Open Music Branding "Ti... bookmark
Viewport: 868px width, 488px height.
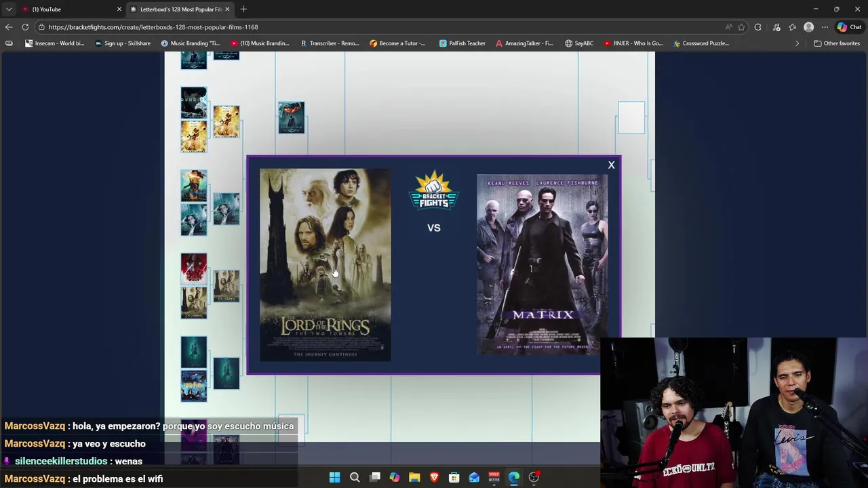[191, 43]
